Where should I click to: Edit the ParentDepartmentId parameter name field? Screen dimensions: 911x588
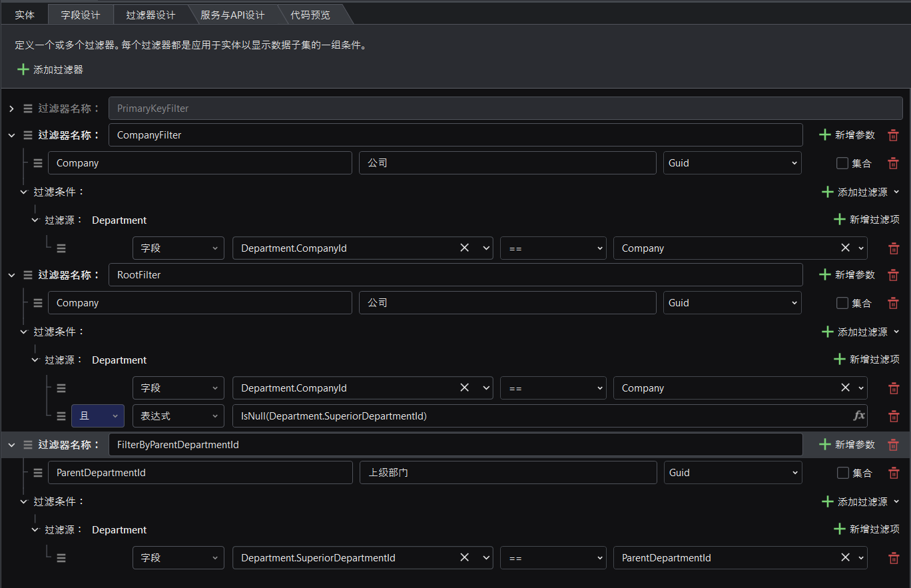[x=200, y=473]
